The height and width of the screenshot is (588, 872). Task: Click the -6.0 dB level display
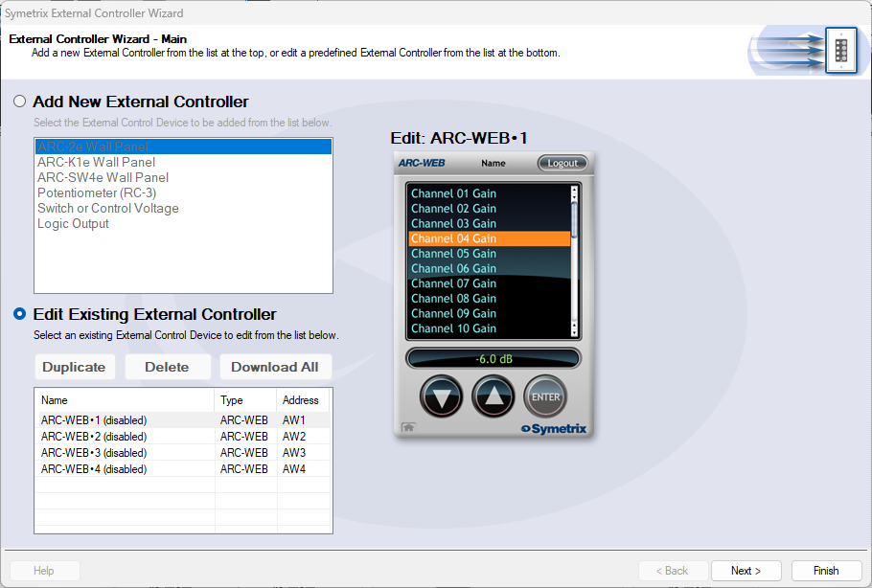(493, 359)
